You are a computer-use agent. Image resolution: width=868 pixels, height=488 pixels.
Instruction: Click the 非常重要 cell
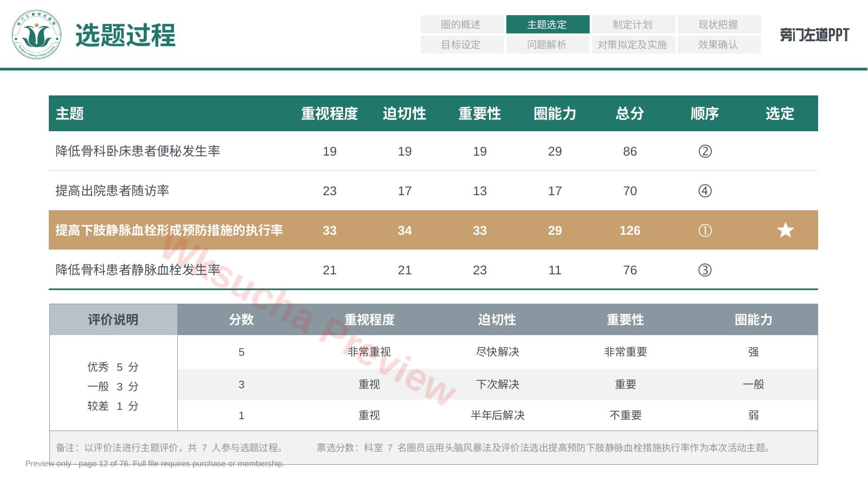point(626,352)
